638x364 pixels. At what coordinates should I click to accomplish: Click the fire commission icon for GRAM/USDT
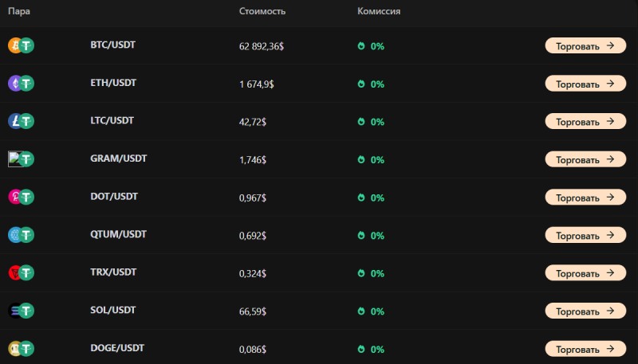[x=361, y=159]
